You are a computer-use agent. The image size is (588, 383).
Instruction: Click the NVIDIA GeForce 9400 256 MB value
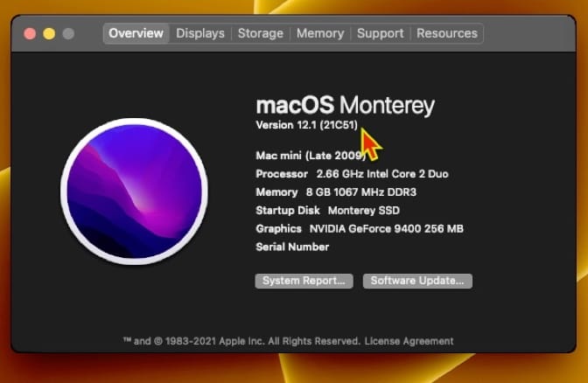click(x=386, y=228)
